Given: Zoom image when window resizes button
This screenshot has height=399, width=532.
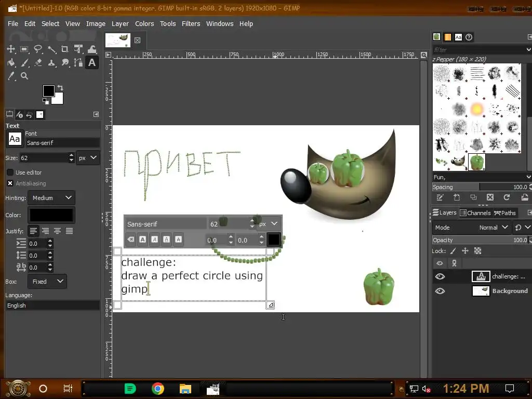Looking at the screenshot, I should [x=424, y=55].
